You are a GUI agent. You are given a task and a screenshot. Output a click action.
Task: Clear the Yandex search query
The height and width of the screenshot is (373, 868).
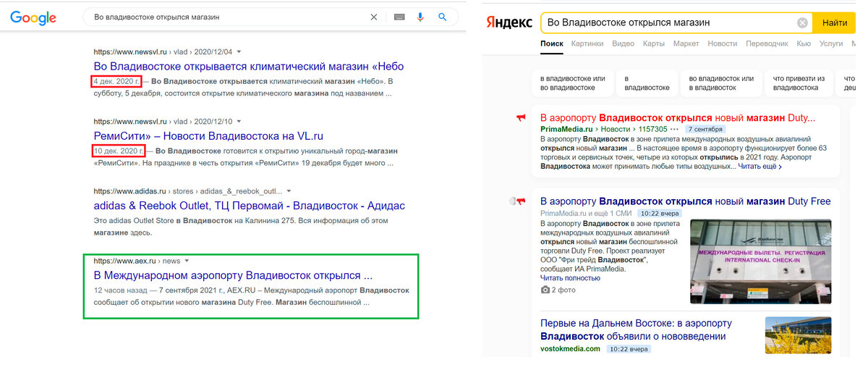pos(802,22)
